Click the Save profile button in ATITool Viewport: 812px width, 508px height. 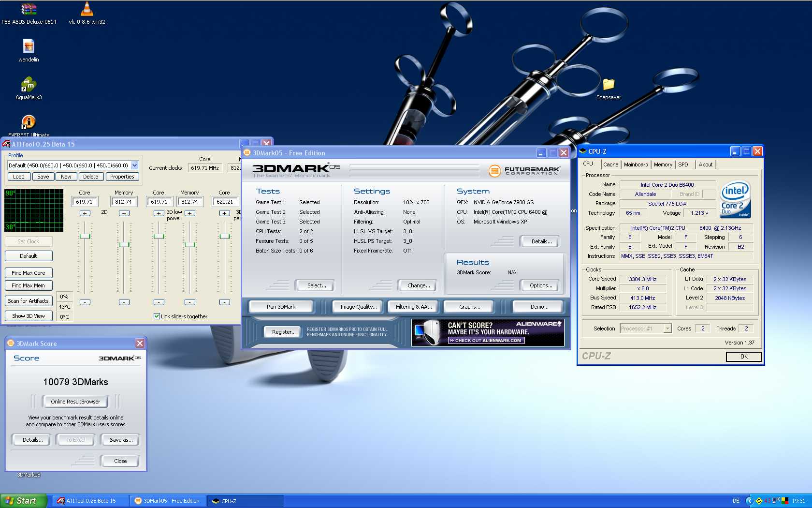pos(43,177)
